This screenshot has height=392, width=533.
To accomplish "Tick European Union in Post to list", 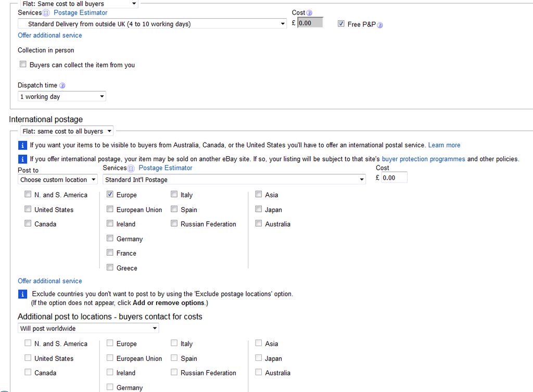I will (x=110, y=209).
